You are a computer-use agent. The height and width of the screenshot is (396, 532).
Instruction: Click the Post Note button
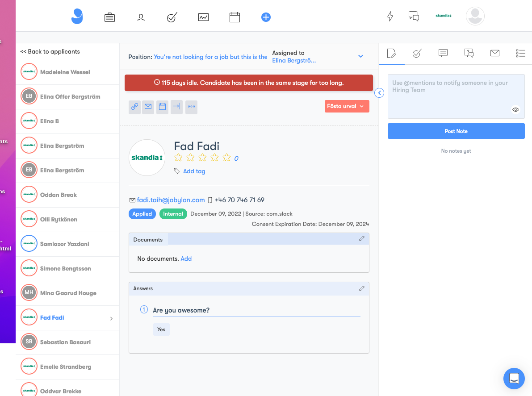456,131
